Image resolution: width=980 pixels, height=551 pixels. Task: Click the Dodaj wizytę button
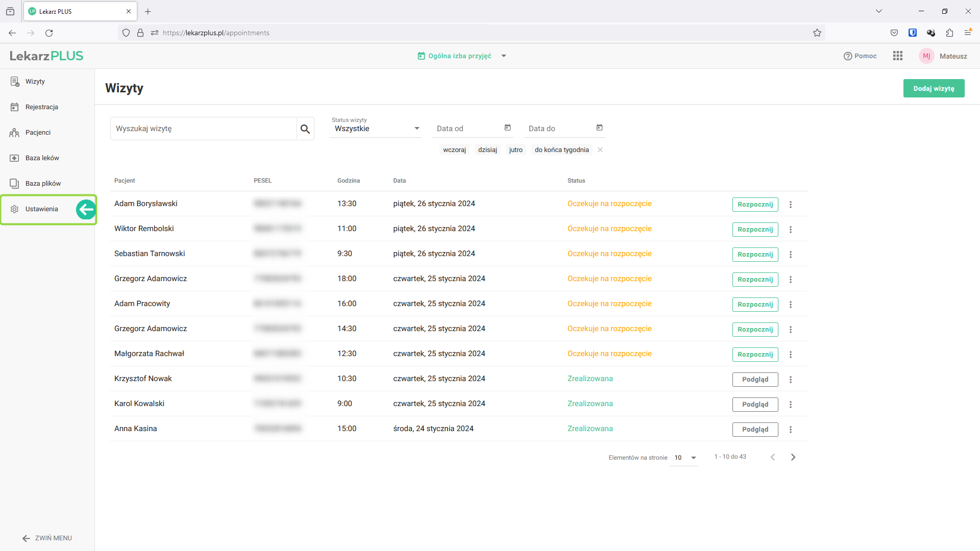(x=934, y=88)
